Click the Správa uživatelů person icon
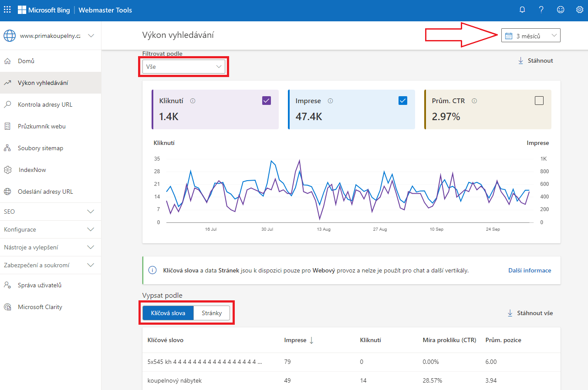The height and width of the screenshot is (390, 588). click(7, 285)
